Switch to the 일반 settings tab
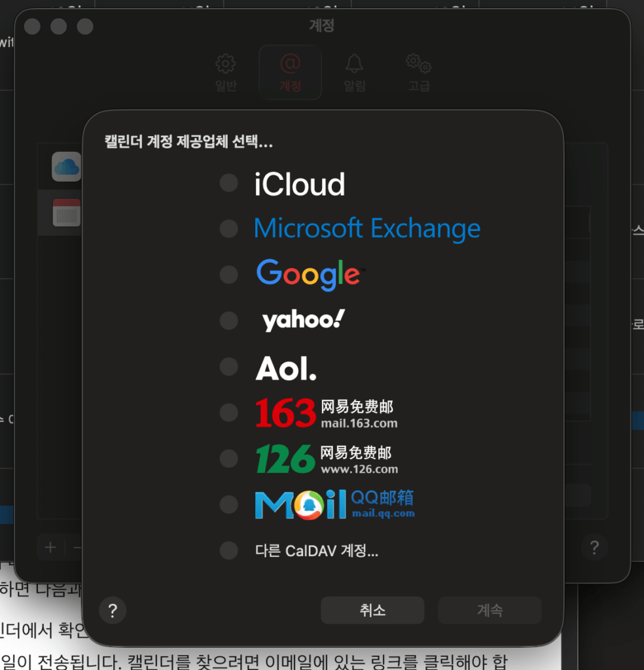Screen dimensions: 644x670 [x=226, y=73]
